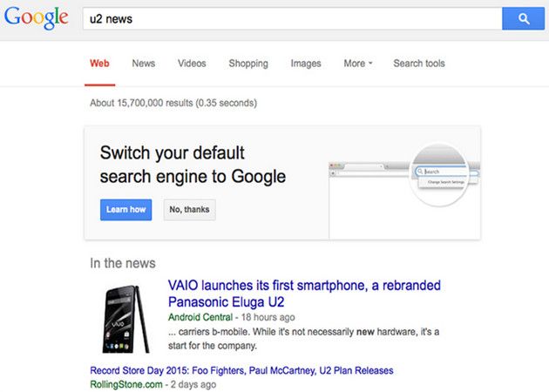549x392 pixels.
Task: Open the Videos tab
Action: 192,64
